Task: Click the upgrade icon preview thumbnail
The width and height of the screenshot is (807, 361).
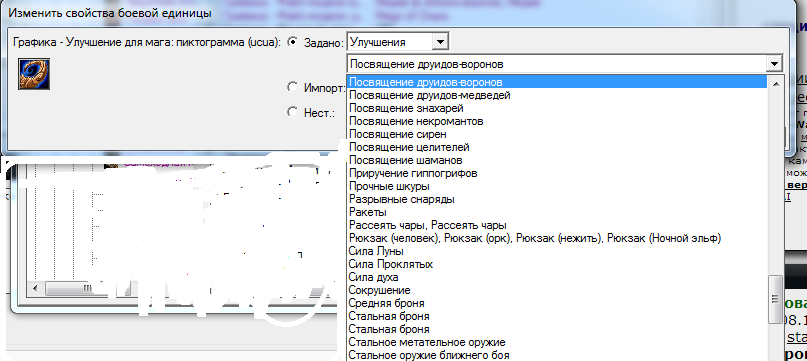Action: click(x=34, y=74)
